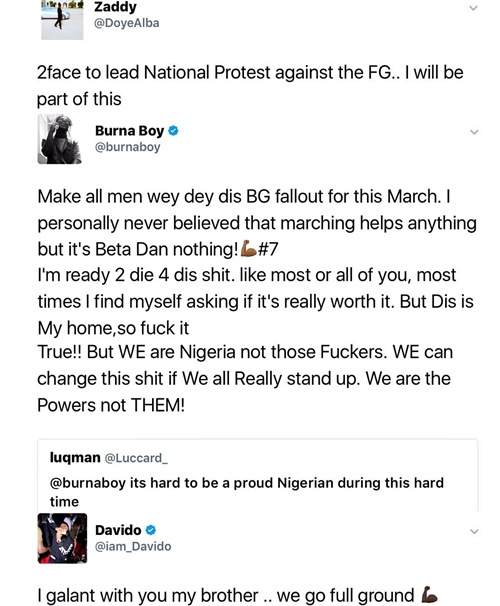
Task: Open the @DoyeAlba handle
Action: [127, 23]
